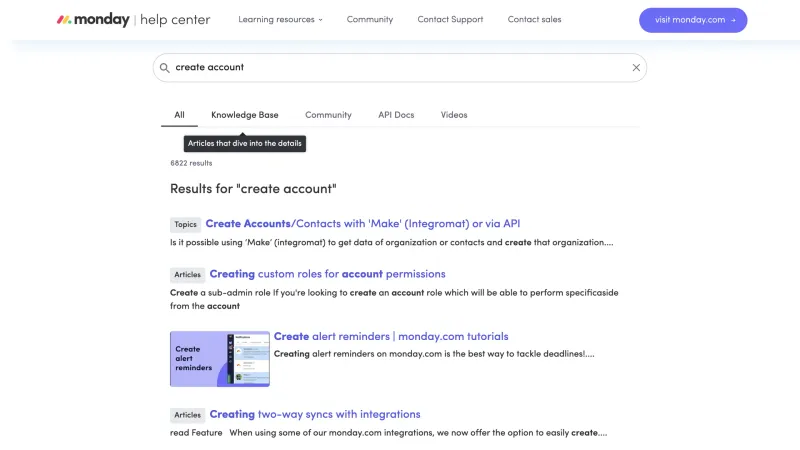The width and height of the screenshot is (800, 450).
Task: Switch to the Community results tab
Action: pos(328,115)
